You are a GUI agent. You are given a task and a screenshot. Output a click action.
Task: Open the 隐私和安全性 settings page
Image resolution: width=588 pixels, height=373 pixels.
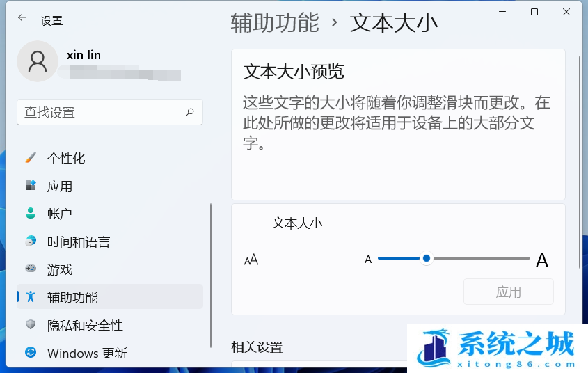tap(85, 325)
